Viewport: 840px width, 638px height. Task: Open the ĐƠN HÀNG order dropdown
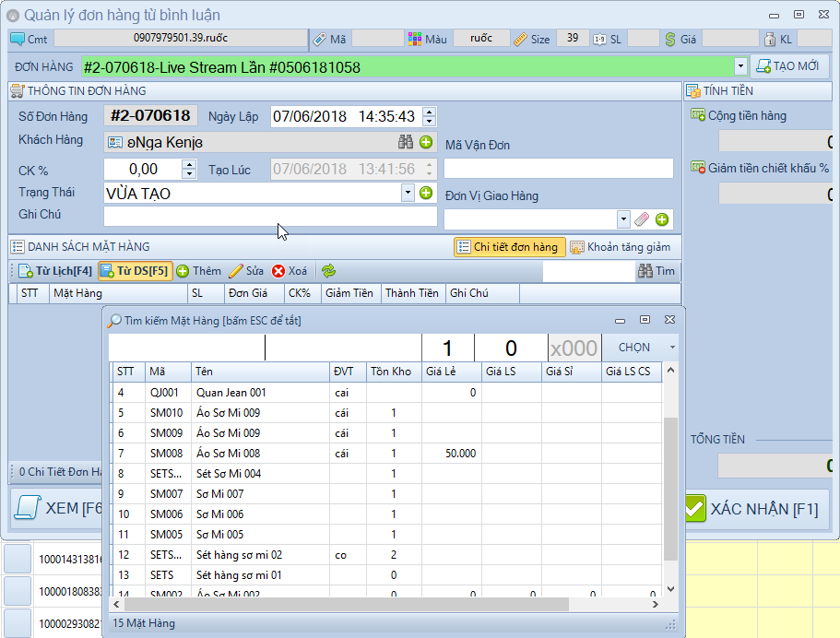[740, 67]
